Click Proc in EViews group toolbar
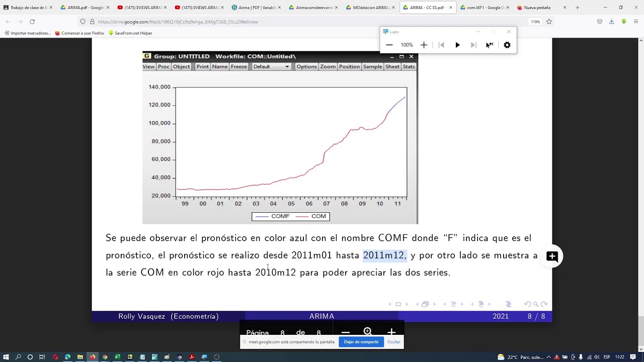Viewport: 644px width, 362px height. tap(164, 67)
